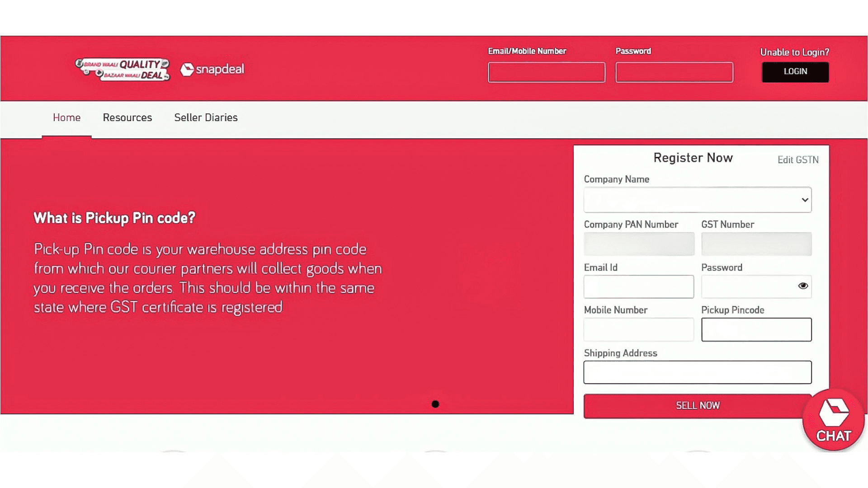Focus the header Email/Mobile Number field
This screenshot has width=868, height=488.
[546, 72]
